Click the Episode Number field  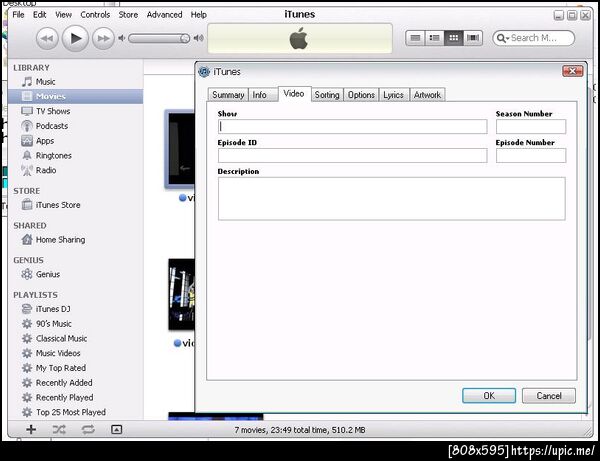pos(531,156)
